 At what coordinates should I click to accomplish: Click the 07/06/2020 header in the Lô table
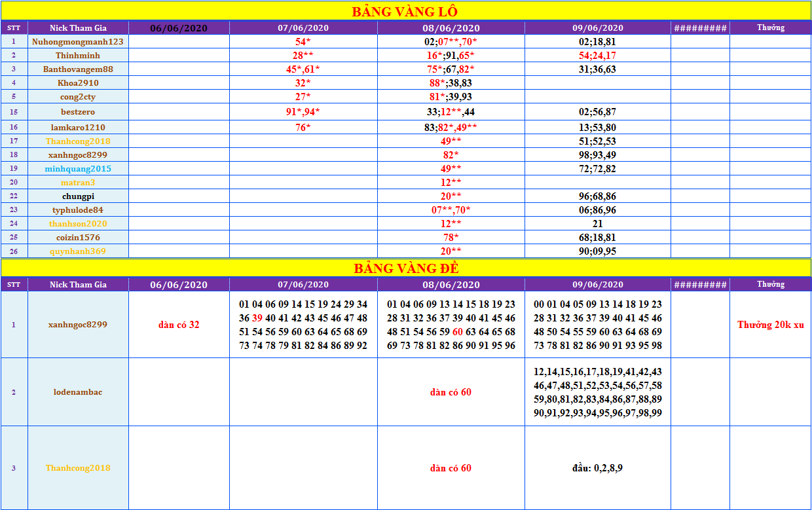[303, 27]
